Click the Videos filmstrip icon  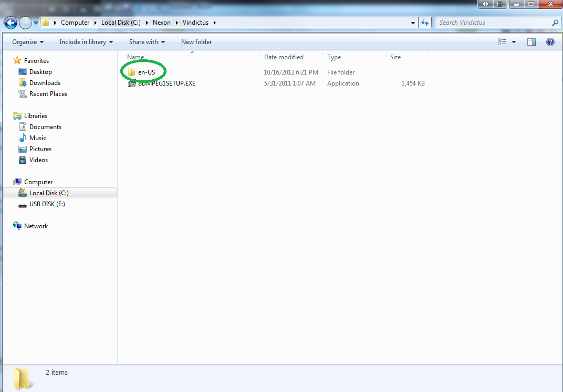[23, 160]
